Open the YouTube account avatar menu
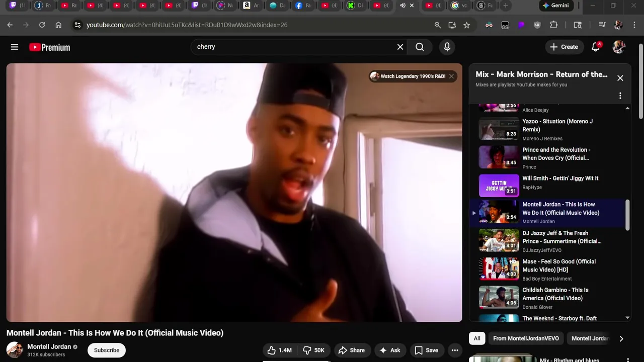This screenshot has height=362, width=644. tap(619, 47)
